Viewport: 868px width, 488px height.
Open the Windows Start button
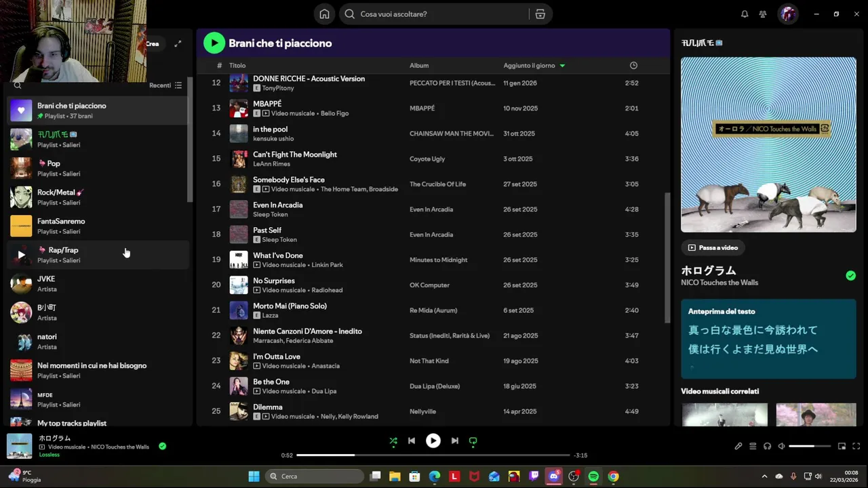[x=254, y=476]
